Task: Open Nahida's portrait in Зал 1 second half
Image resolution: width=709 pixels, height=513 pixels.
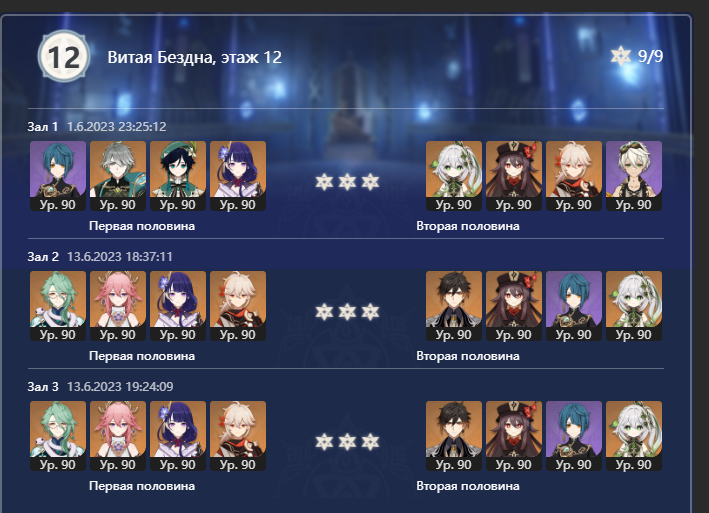Action: coord(454,176)
